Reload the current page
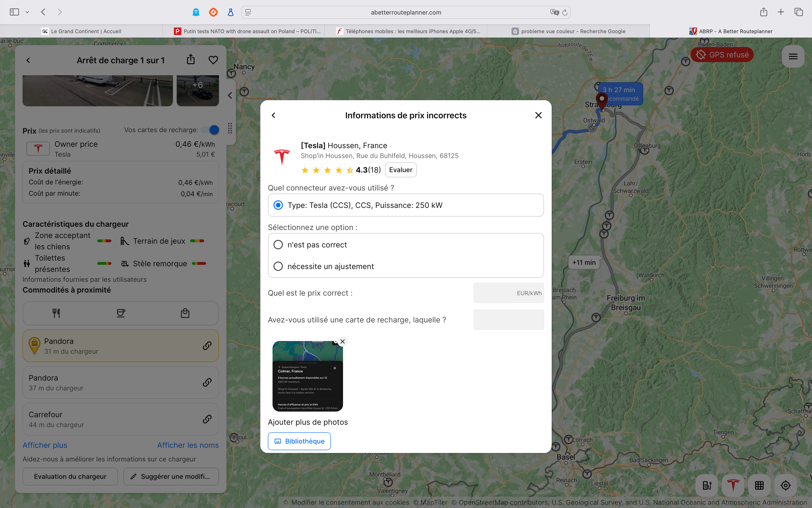The height and width of the screenshot is (508, 812). (x=565, y=12)
